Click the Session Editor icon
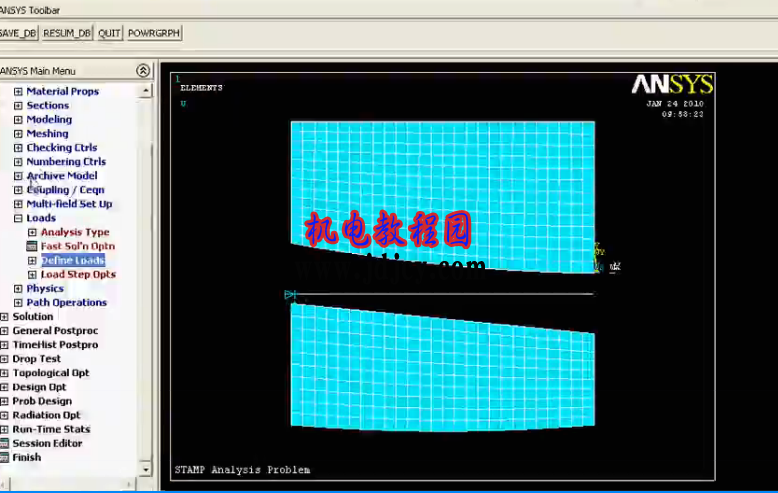This screenshot has width=778, height=493. click(x=4, y=443)
